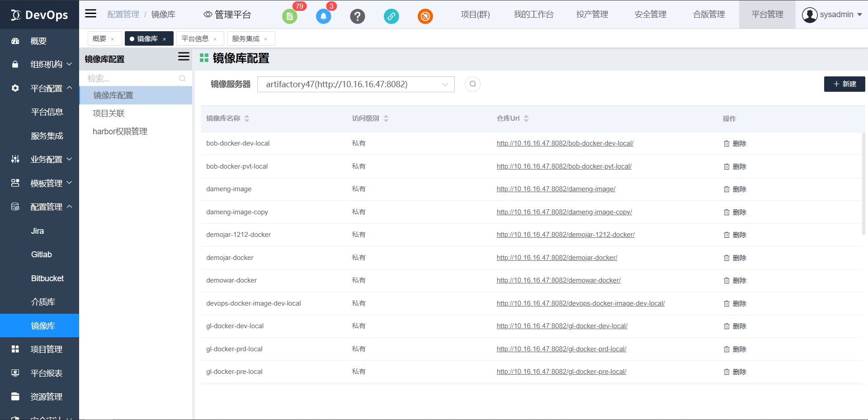The width and height of the screenshot is (868, 420).
Task: Open the 镜像服务器 artifactory47 dropdown
Action: (x=355, y=84)
